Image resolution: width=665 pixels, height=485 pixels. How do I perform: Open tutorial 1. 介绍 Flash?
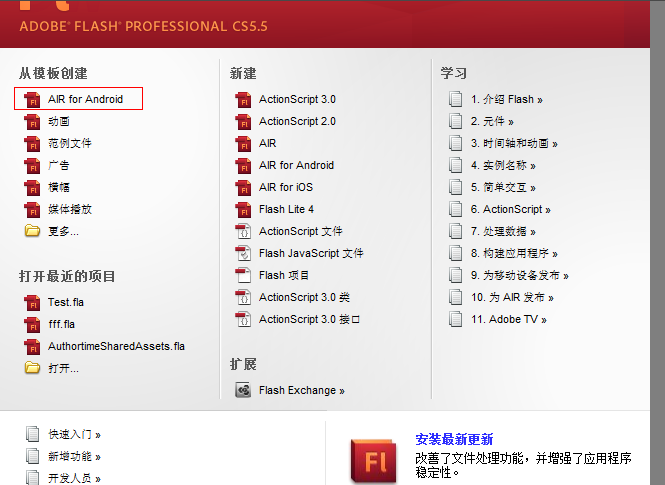pos(506,99)
